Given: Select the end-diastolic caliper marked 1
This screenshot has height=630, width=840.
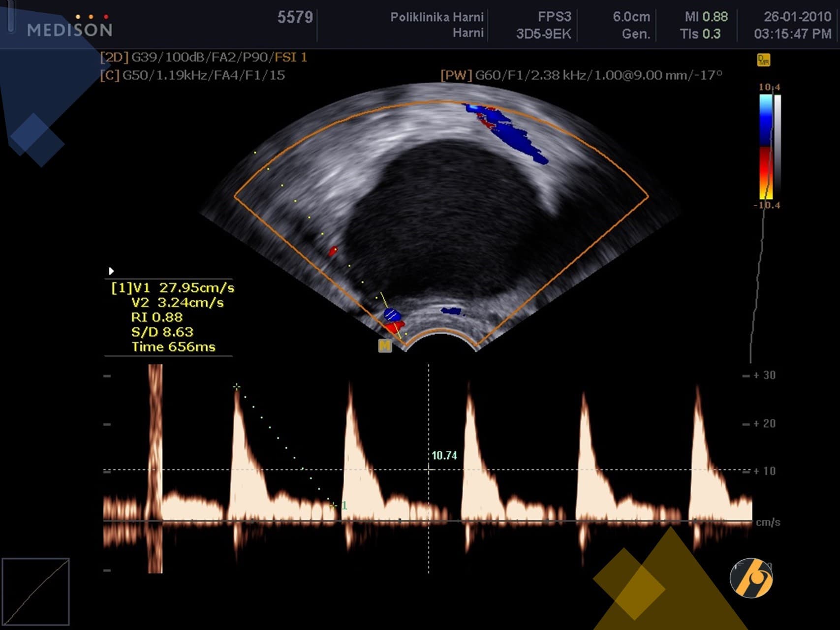Looking at the screenshot, I should [x=334, y=505].
